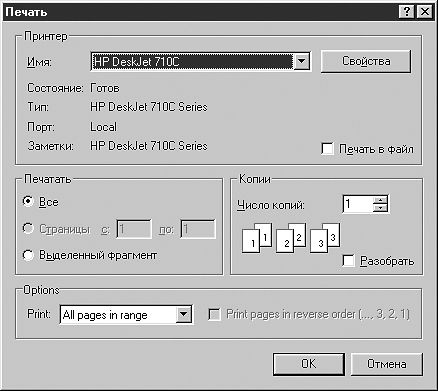The image size is (438, 391).
Task: Close the Печать dialog with X
Action: click(425, 12)
